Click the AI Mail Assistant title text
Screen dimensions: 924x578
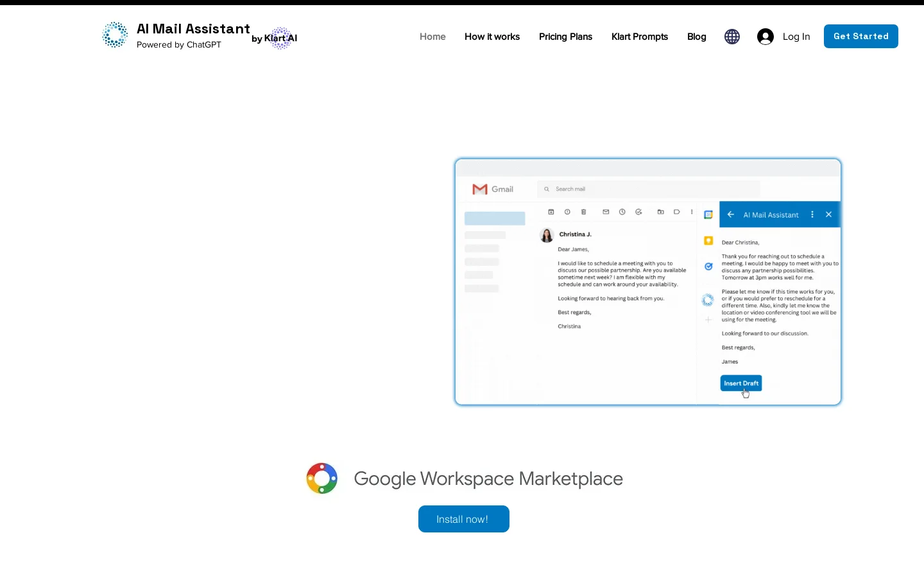pos(193,29)
